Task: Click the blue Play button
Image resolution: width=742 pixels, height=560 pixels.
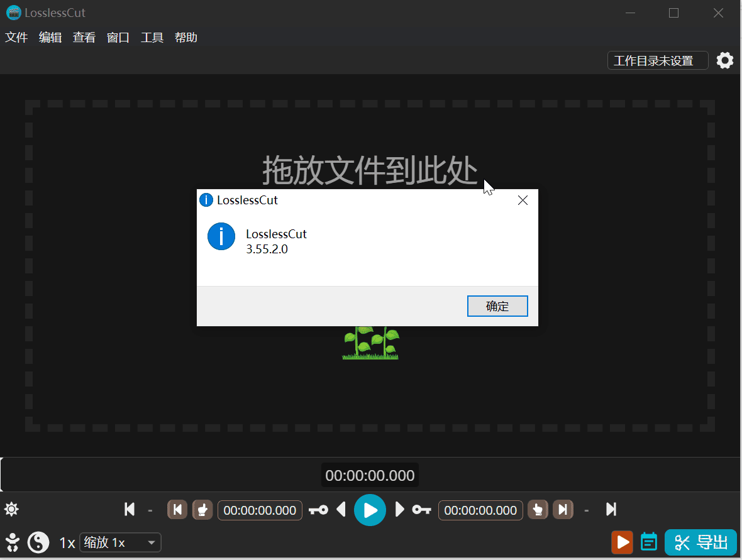Action: tap(370, 510)
